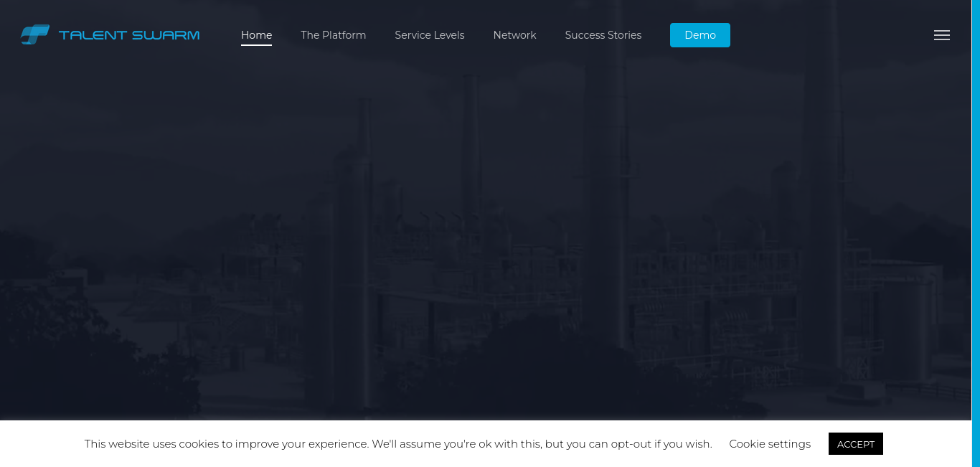The height and width of the screenshot is (467, 980).
Task: Go to the Home nav item
Action: tap(256, 35)
